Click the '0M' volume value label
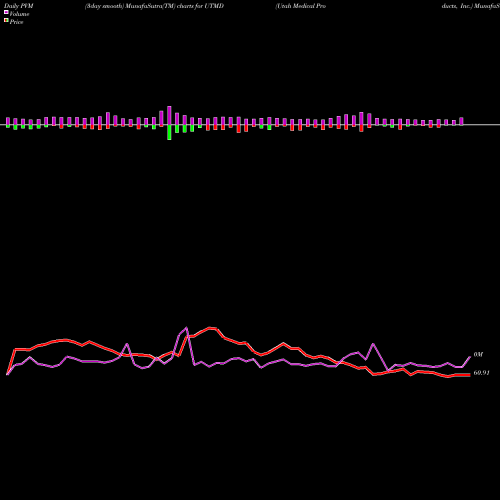 coord(478,354)
